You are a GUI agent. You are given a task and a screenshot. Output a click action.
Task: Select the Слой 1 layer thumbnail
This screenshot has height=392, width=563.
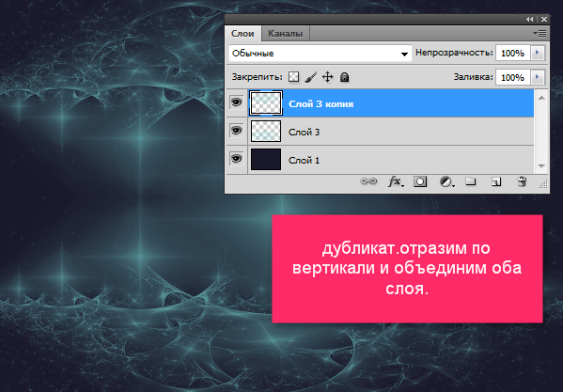[x=266, y=160]
